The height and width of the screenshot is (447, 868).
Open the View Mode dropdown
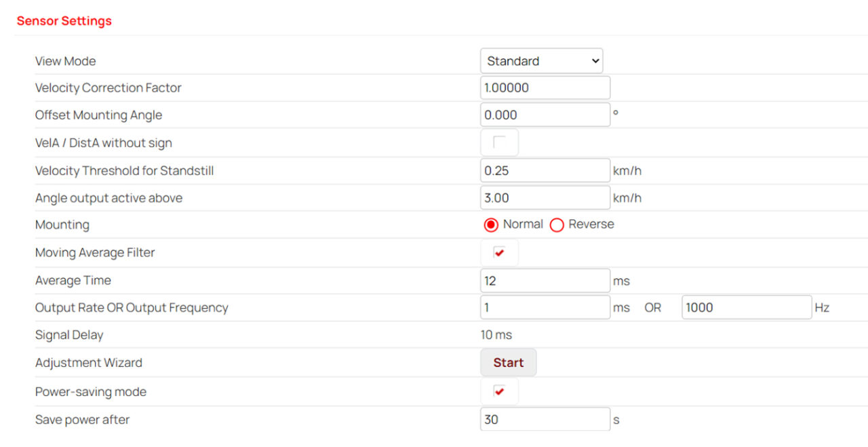coord(541,61)
